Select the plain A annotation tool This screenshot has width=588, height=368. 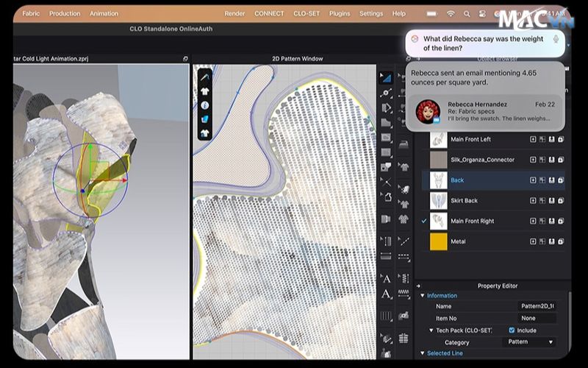click(386, 294)
